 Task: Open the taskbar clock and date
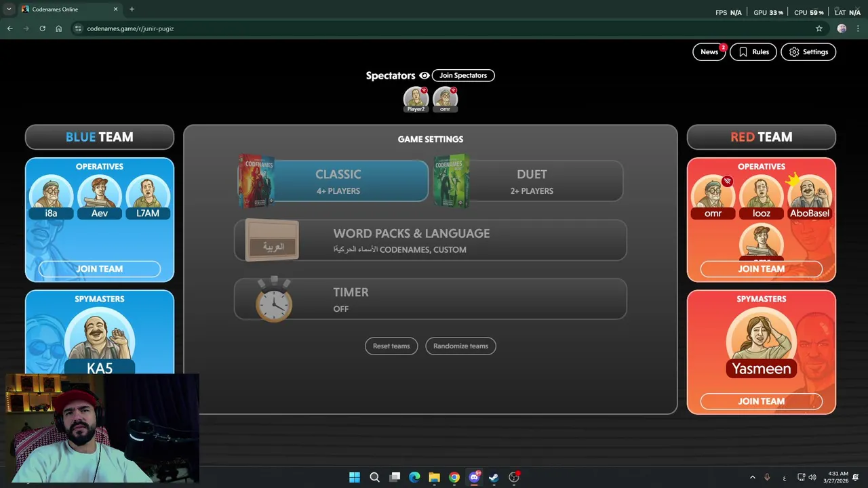(x=837, y=477)
